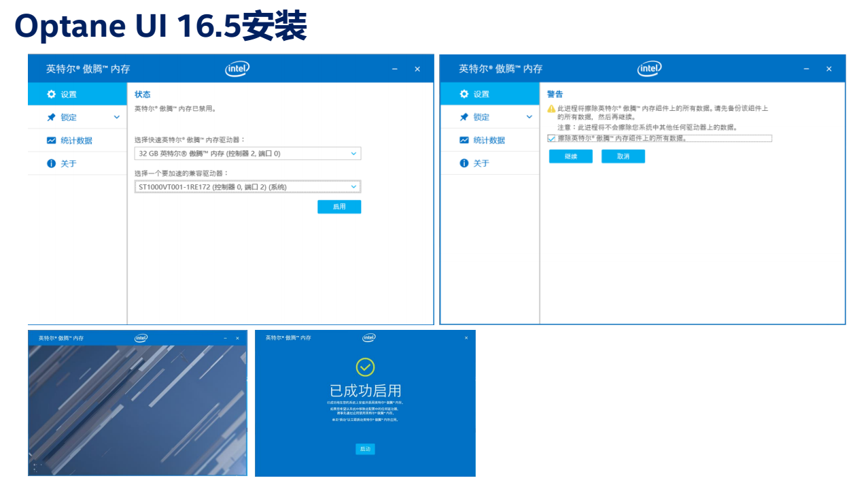
Task: Click the yellow warning triangle icon
Action: tap(551, 109)
